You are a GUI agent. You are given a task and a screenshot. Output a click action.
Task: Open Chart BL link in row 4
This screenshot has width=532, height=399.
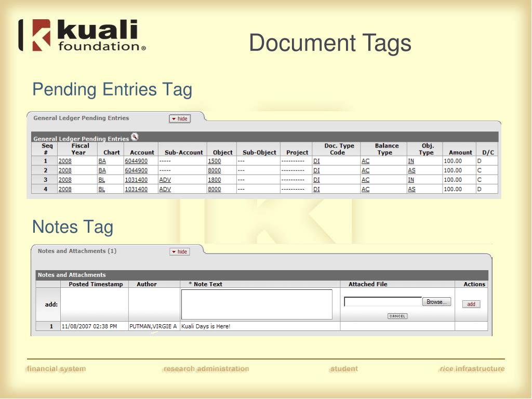pyautogui.click(x=102, y=189)
